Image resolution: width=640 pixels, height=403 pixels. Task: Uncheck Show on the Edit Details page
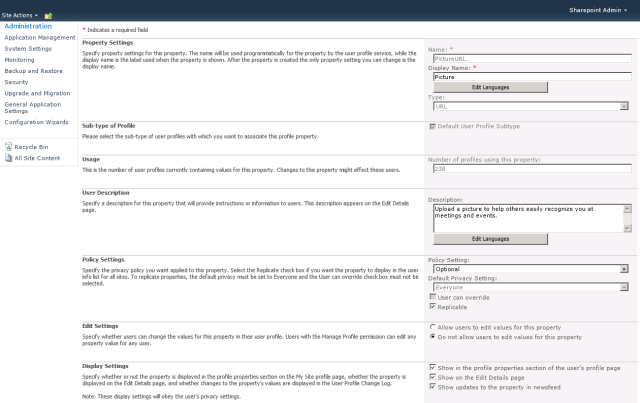pyautogui.click(x=431, y=377)
